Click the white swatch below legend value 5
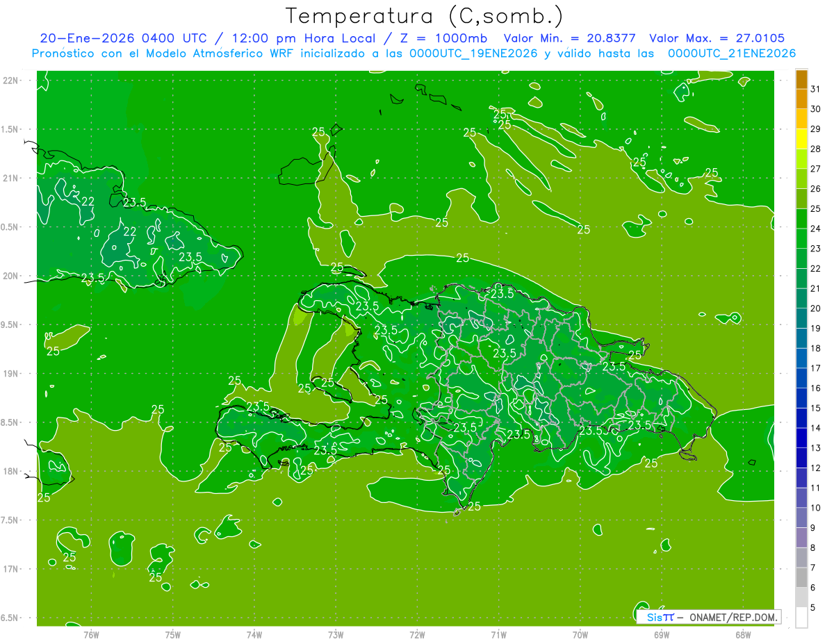Image resolution: width=834 pixels, height=644 pixels. 801,618
